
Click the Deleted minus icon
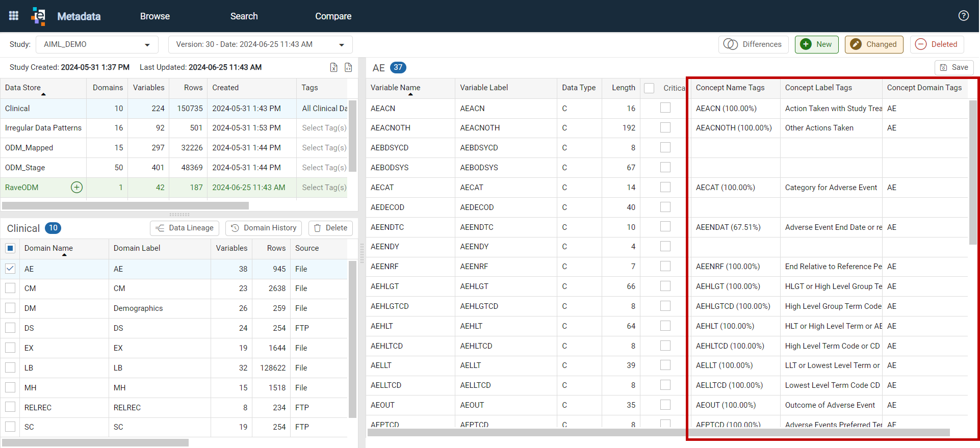click(x=921, y=44)
